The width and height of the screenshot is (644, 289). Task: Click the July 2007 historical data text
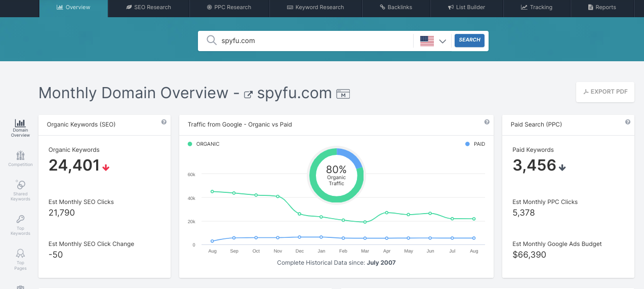click(381, 263)
